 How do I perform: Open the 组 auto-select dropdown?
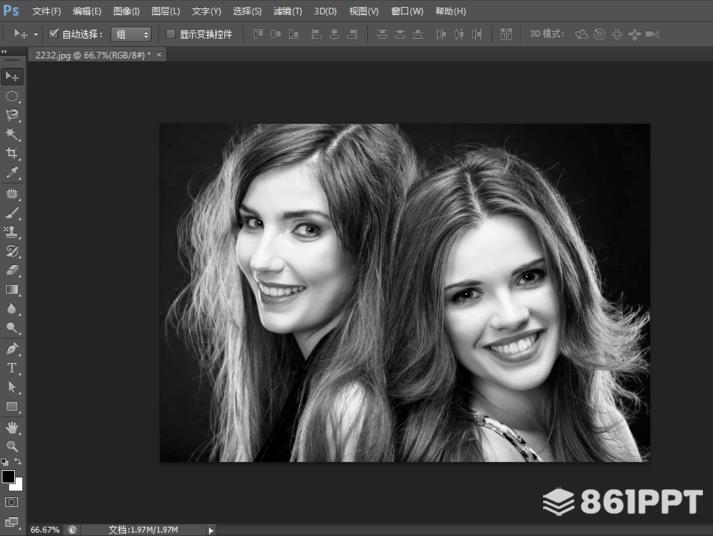[131, 34]
